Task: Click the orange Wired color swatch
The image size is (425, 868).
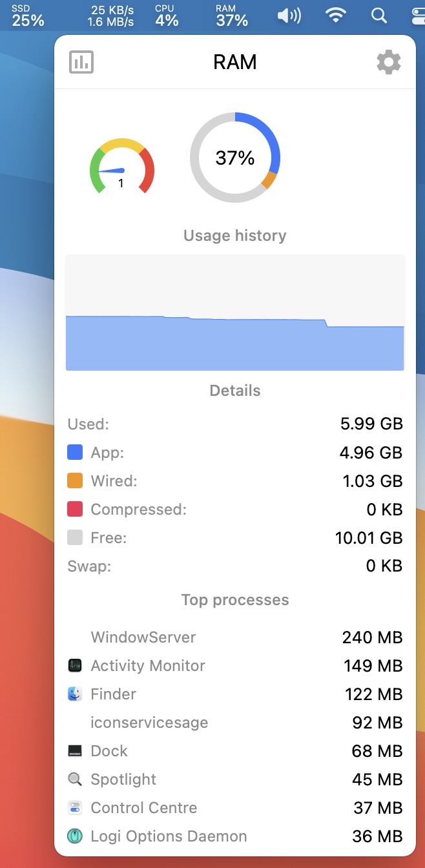Action: [75, 481]
